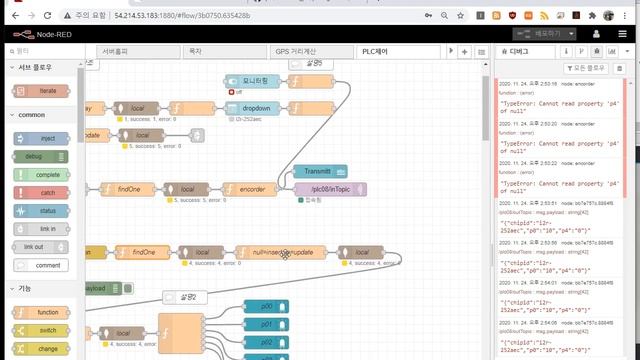Select the iterate subflow palette node

(x=41, y=91)
